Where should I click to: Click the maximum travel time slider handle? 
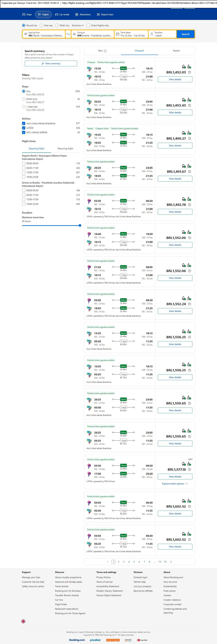point(80,225)
